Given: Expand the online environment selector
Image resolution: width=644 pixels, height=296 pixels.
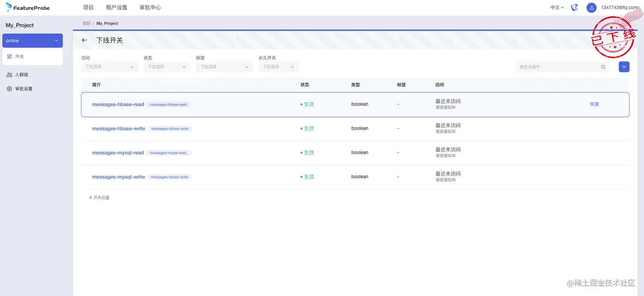Looking at the screenshot, I should [x=32, y=41].
